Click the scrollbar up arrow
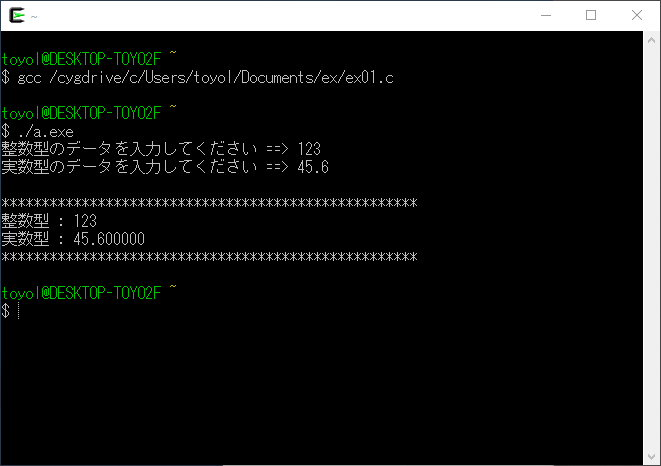The width and height of the screenshot is (661, 466). click(x=651, y=40)
